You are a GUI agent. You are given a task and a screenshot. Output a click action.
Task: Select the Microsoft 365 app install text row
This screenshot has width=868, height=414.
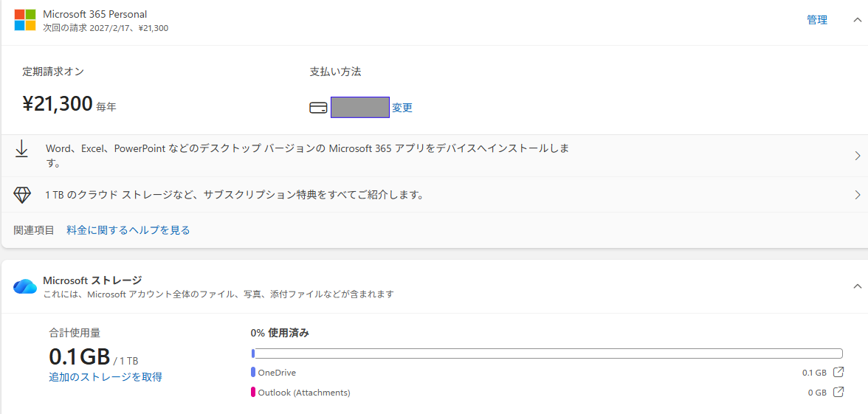307,155
